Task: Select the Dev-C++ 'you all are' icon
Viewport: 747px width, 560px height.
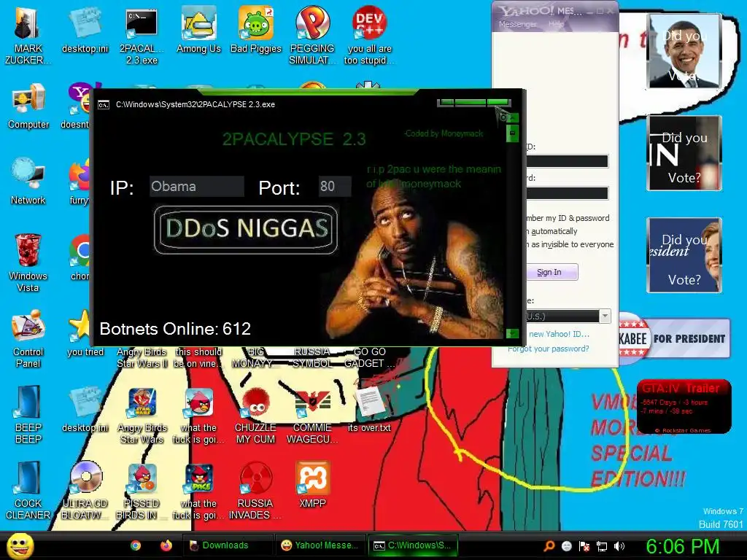Action: click(369, 35)
